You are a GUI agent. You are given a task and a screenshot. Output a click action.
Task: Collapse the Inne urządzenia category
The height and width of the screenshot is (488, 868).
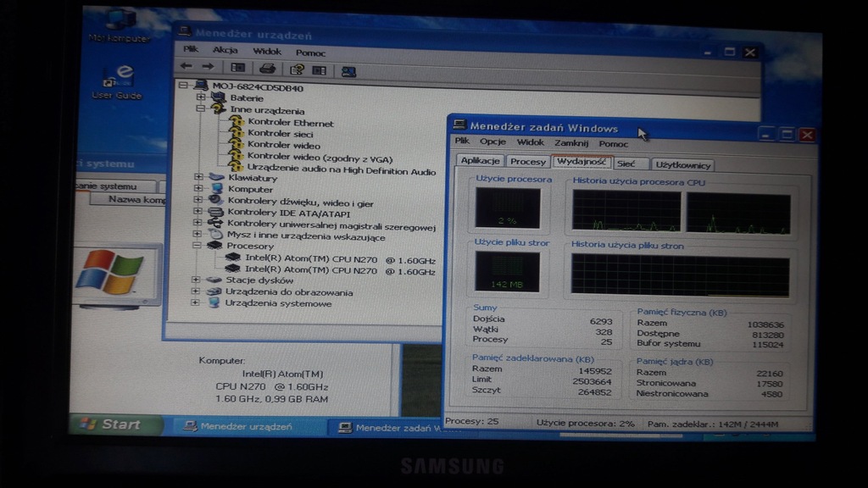(200, 109)
